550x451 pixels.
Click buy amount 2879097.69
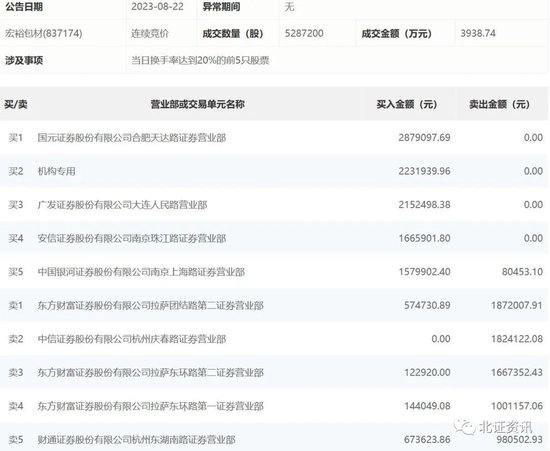point(424,137)
